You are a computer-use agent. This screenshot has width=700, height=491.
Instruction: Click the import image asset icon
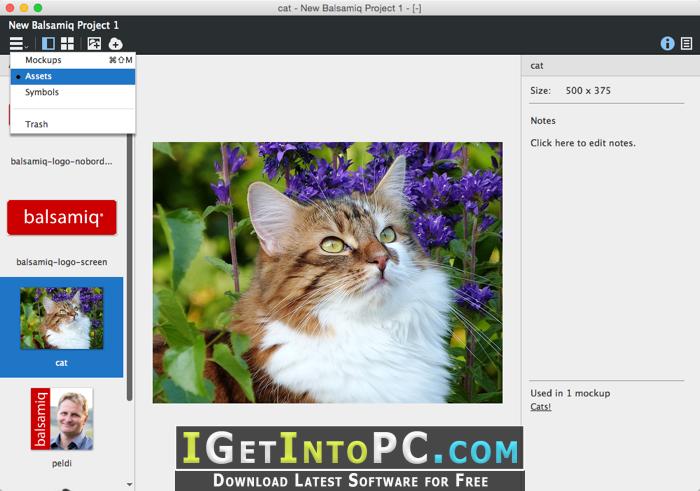[94, 44]
